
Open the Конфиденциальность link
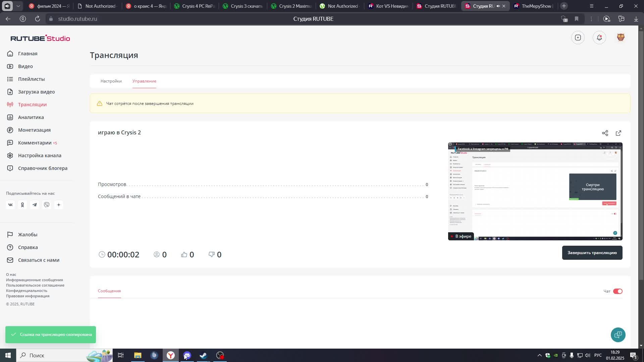point(26,291)
